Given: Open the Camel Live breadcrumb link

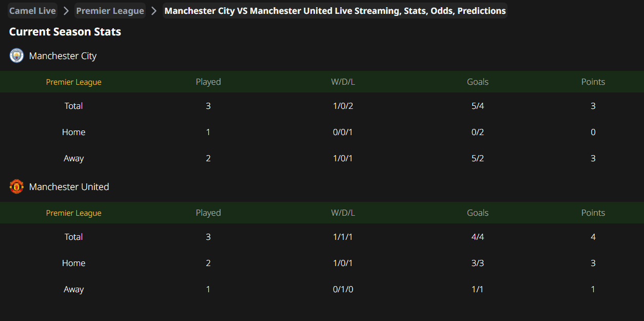Looking at the screenshot, I should pyautogui.click(x=32, y=11).
